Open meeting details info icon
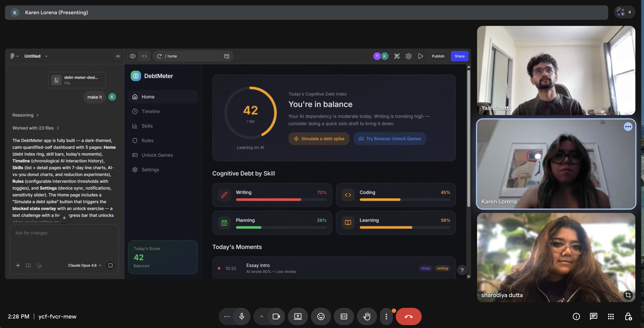Viewport: 644px width, 328px height. pos(576,316)
